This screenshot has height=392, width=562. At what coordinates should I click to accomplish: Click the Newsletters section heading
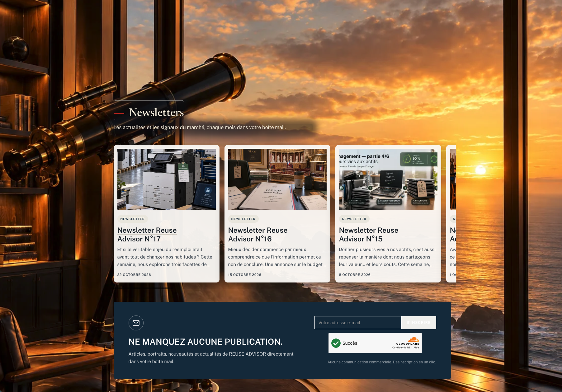pos(156,112)
